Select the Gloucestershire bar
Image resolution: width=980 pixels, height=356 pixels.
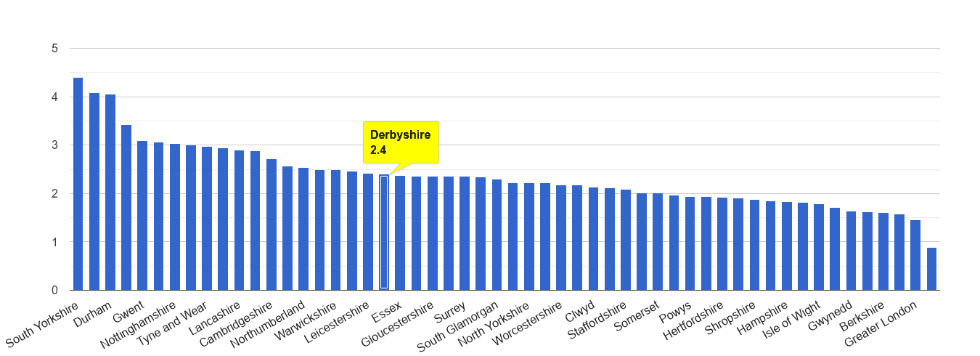[432, 233]
